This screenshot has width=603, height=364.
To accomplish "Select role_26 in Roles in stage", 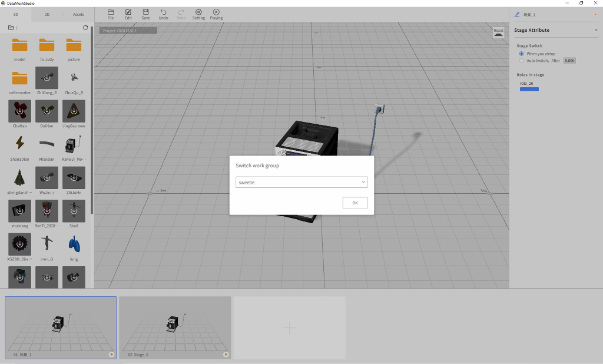I will (x=526, y=83).
